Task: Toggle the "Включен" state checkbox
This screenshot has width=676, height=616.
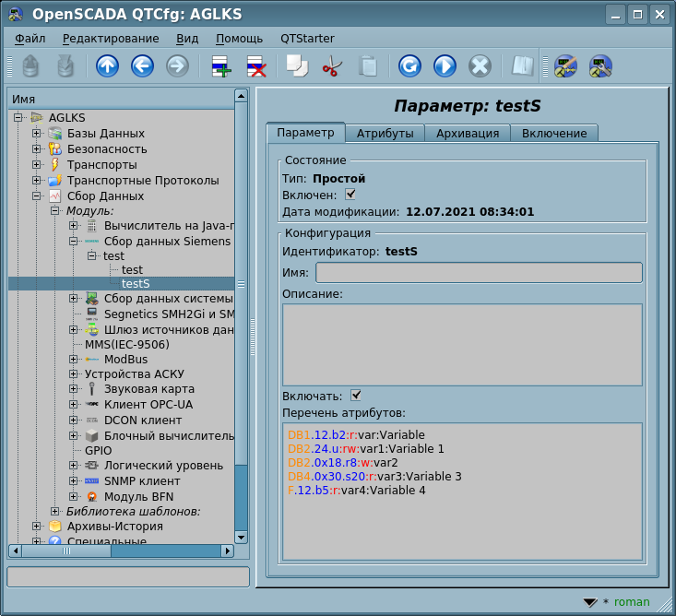Action: click(350, 195)
